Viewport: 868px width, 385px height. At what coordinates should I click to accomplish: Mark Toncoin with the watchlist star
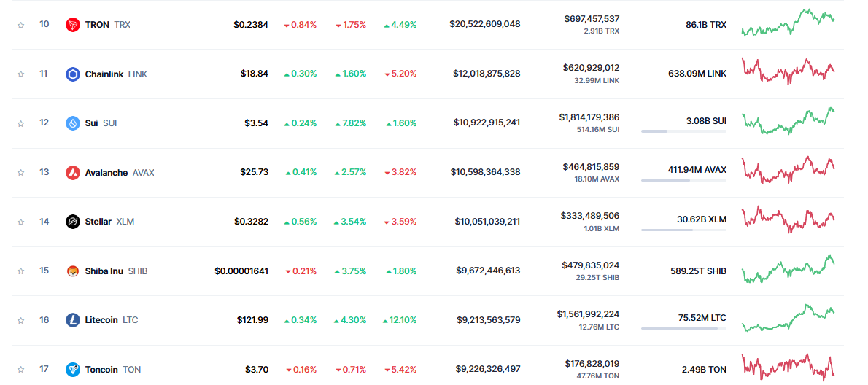[21, 370]
